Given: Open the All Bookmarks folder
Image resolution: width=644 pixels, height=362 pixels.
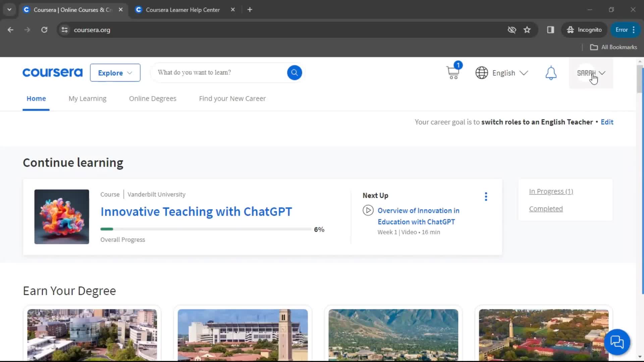Looking at the screenshot, I should pos(613,47).
